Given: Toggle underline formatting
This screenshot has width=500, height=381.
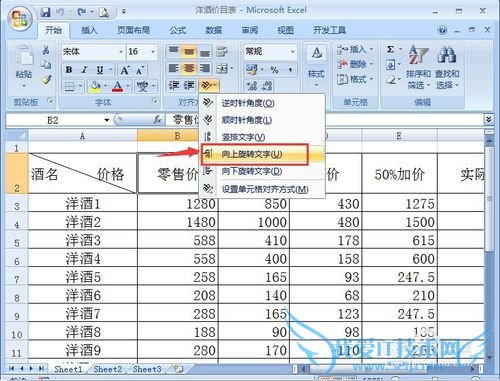Looking at the screenshot, I should (x=99, y=70).
